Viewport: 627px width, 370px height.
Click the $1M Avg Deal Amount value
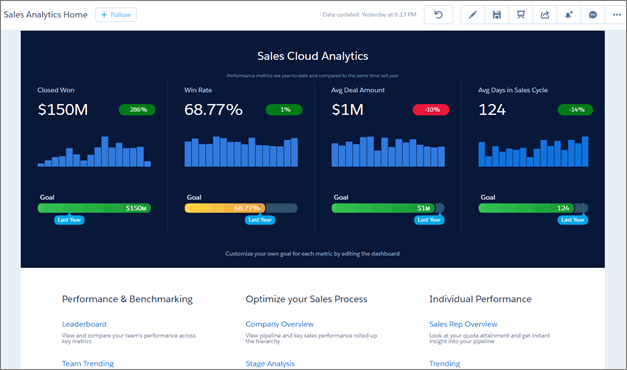click(x=347, y=110)
